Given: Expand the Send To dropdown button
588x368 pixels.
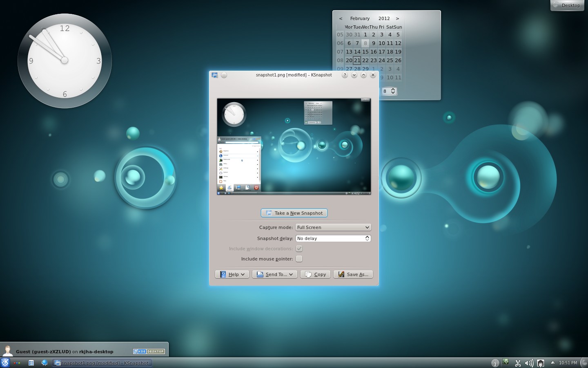Looking at the screenshot, I should click(274, 274).
